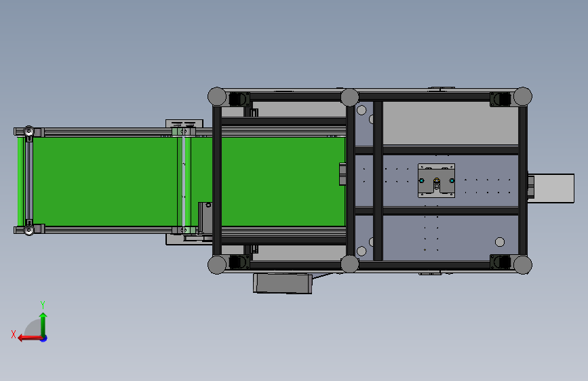The image size is (588, 381).
Task: Select the green conveyor belt surface
Action: 181,182
